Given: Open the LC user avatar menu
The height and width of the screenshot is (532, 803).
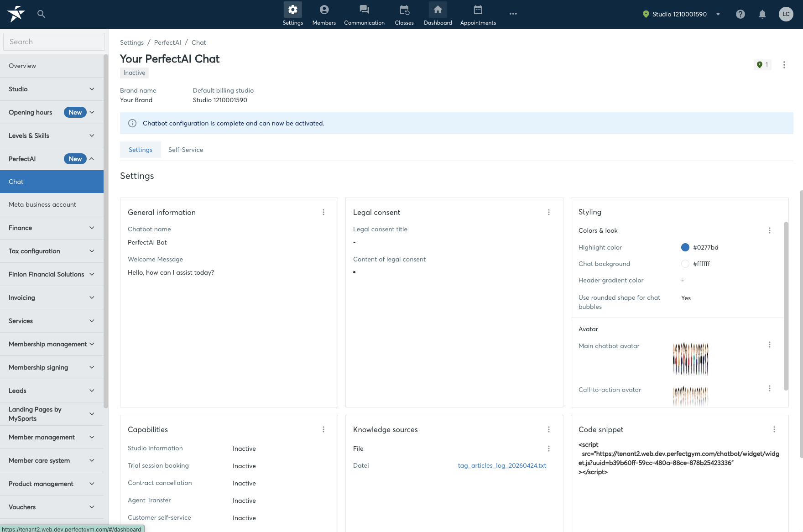Looking at the screenshot, I should click(786, 14).
